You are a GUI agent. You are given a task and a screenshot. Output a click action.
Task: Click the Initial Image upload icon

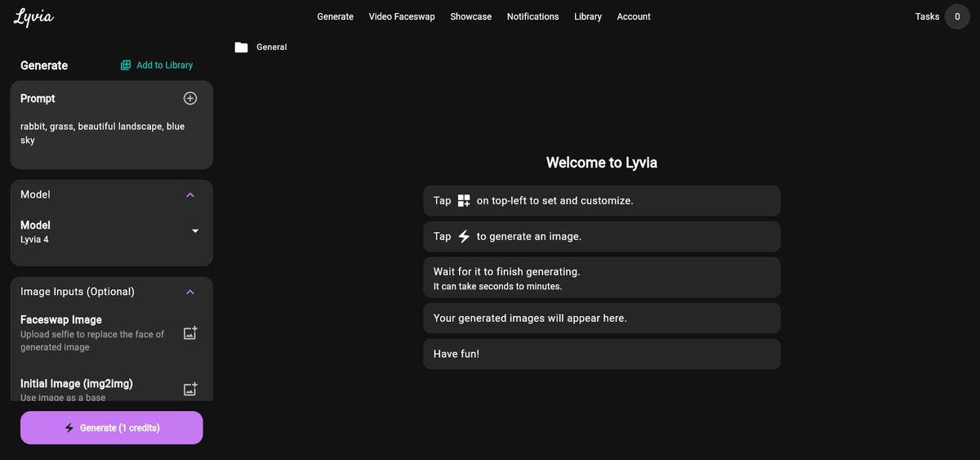[x=190, y=390]
